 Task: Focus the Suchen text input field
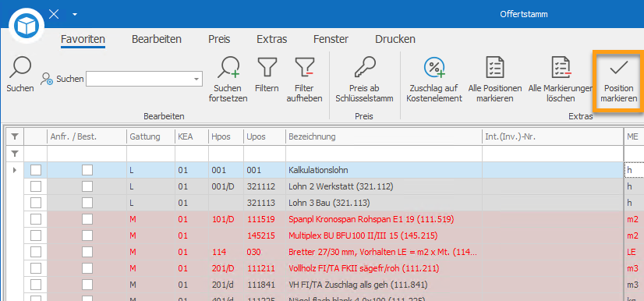tap(139, 79)
